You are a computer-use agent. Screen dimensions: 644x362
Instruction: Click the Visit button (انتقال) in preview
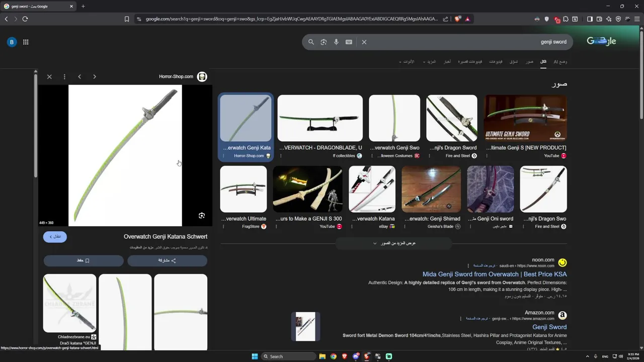pyautogui.click(x=55, y=237)
